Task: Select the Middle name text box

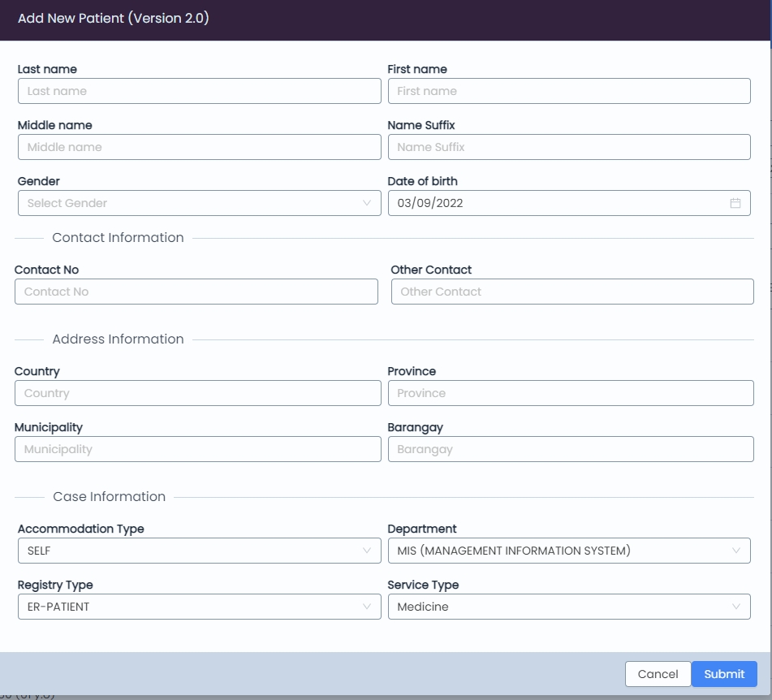Action: pyautogui.click(x=199, y=147)
